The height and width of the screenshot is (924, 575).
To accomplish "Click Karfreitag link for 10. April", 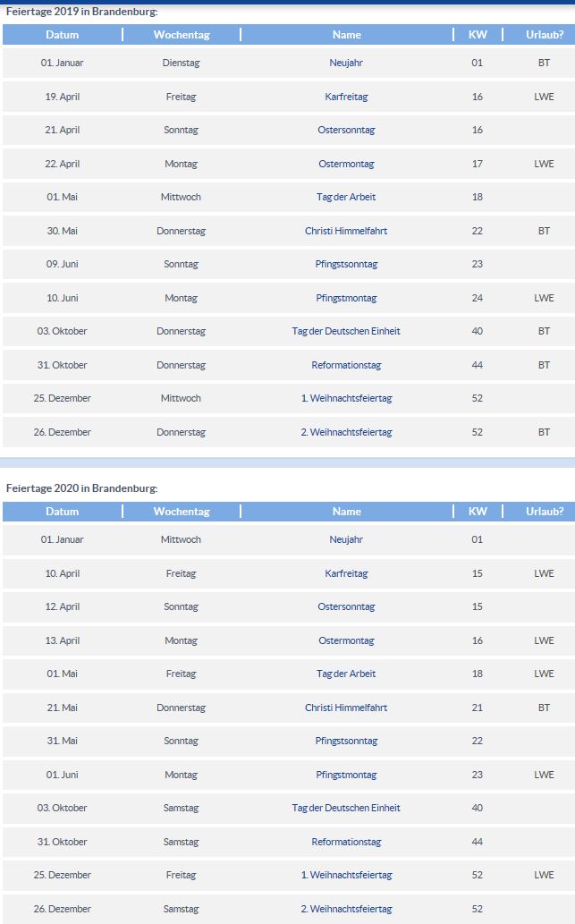I will (346, 573).
